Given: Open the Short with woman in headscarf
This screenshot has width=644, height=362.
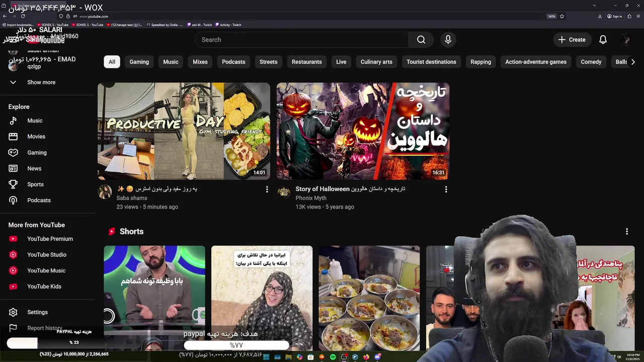Looking at the screenshot, I should (x=262, y=298).
